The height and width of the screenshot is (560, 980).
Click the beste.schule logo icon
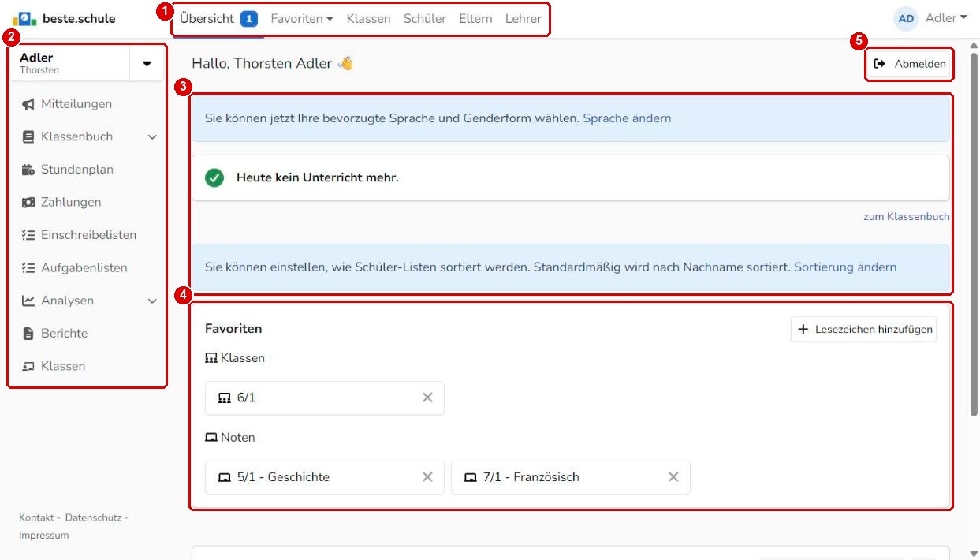click(24, 18)
